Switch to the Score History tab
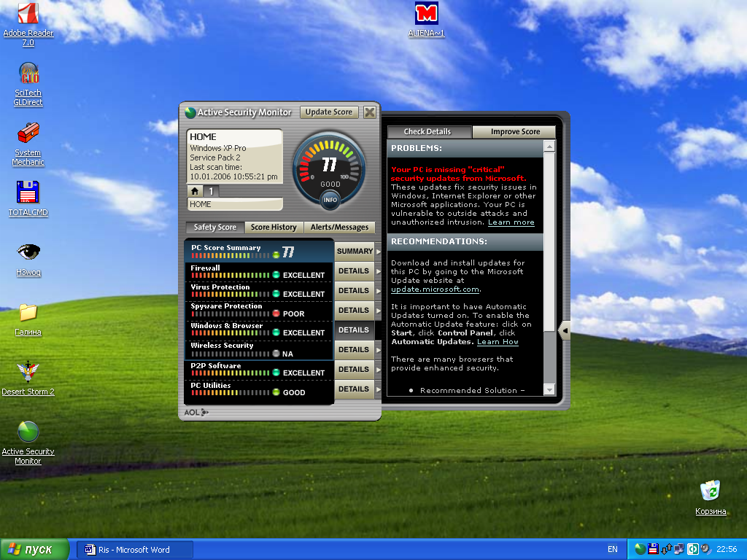This screenshot has height=560, width=747. pos(274,227)
